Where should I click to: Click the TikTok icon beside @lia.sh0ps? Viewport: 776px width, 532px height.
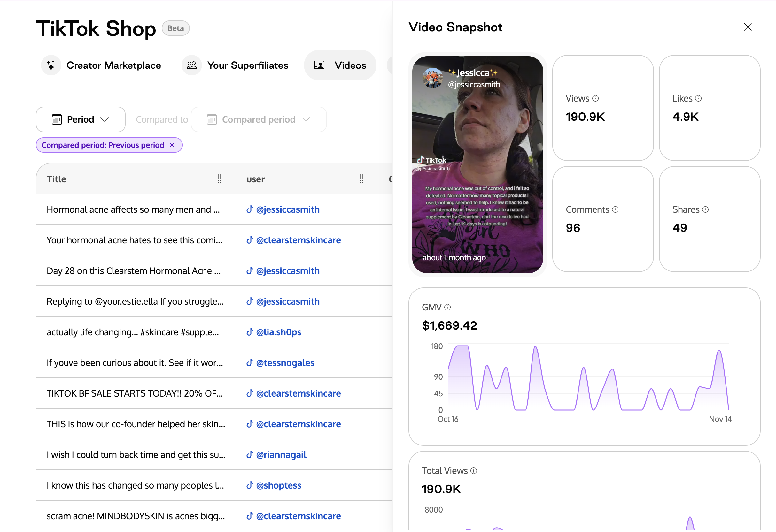[x=250, y=332]
